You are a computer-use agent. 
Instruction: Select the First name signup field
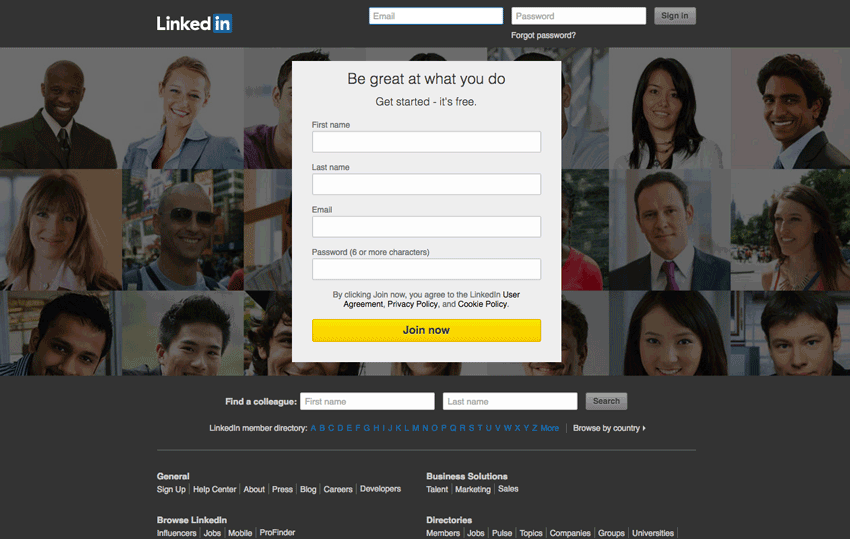pyautogui.click(x=426, y=142)
